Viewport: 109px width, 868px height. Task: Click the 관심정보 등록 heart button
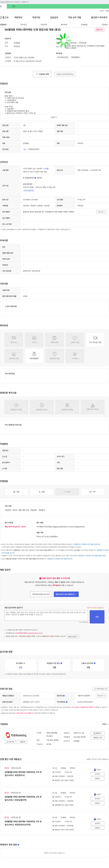(x=42, y=74)
